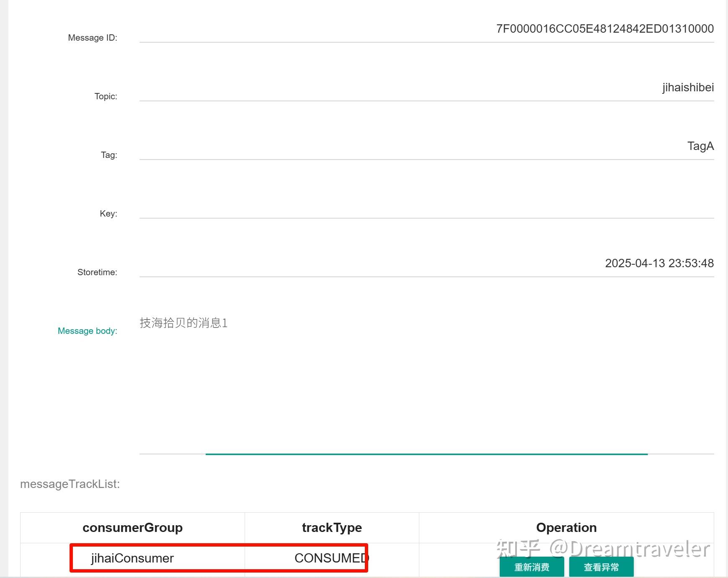Select the Message body text 技海拾贝的消息1

[183, 323]
